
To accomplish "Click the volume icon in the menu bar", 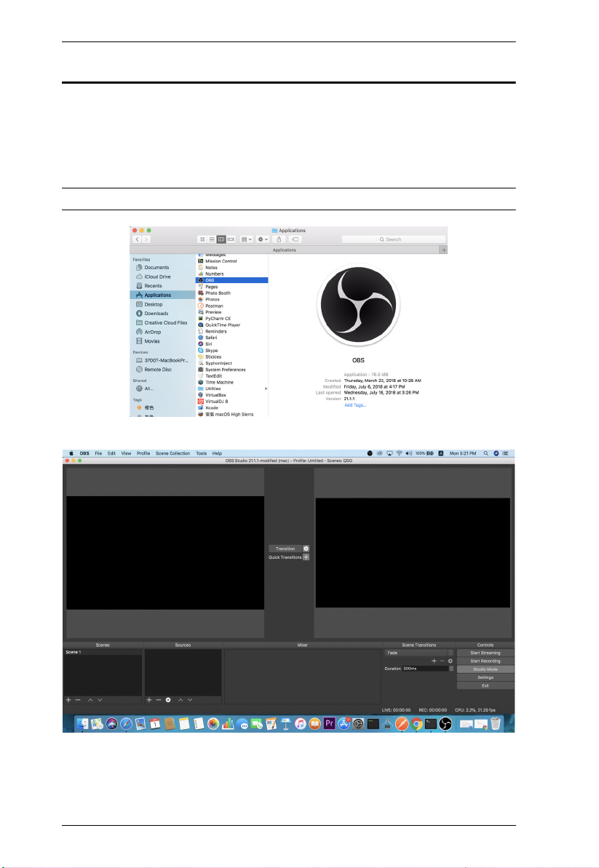I will (x=408, y=453).
